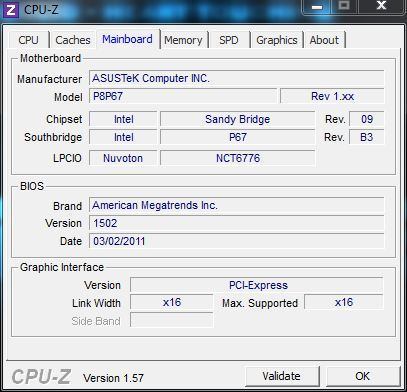Click the Sandy Bridge chipset field
407x392 pixels.
point(237,119)
